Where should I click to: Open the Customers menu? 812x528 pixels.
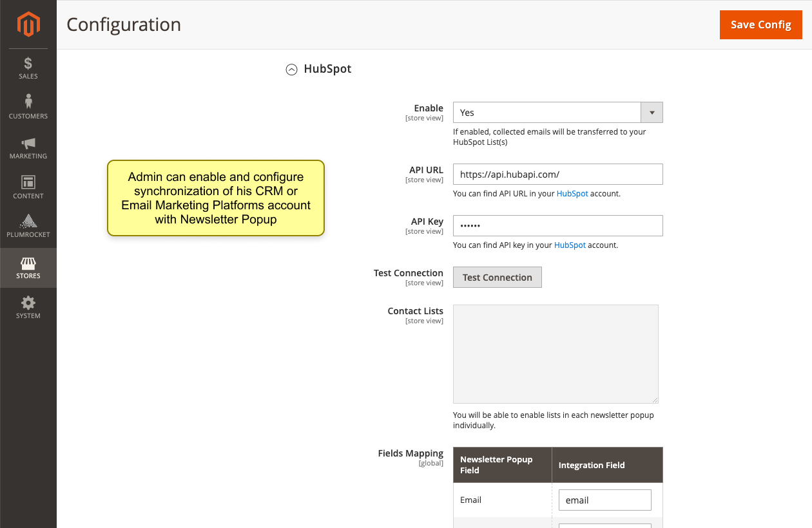tap(28, 108)
